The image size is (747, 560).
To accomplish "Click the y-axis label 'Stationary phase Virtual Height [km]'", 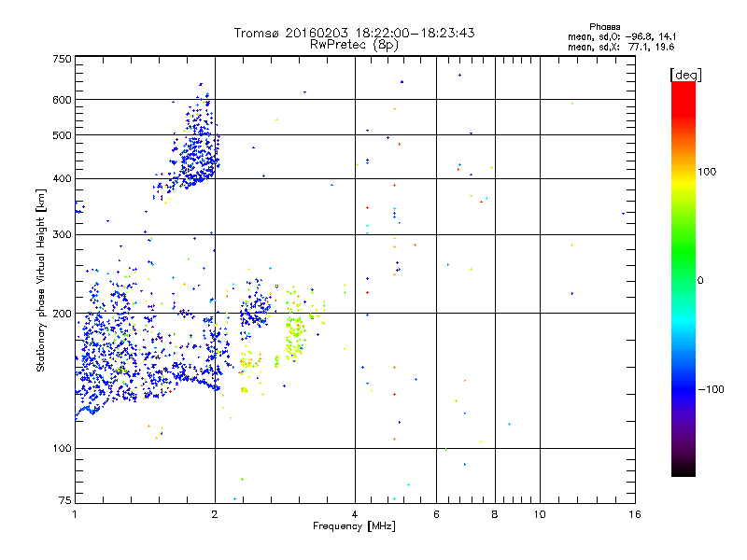I will pyautogui.click(x=41, y=280).
